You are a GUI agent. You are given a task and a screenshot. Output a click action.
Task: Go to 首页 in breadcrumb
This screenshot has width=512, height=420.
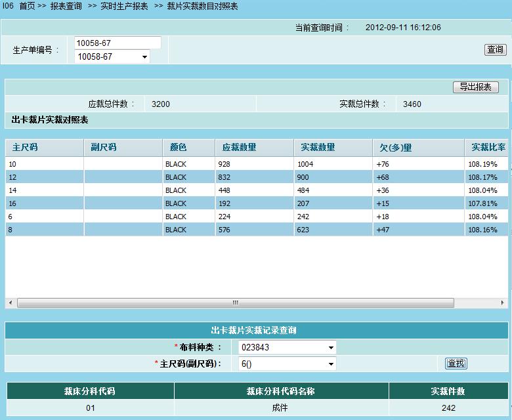pos(27,6)
